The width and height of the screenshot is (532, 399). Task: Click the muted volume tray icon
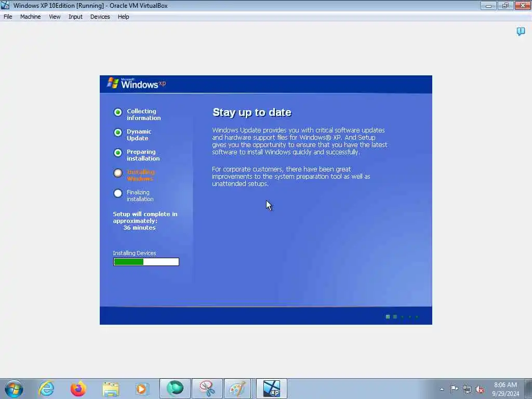coord(480,389)
